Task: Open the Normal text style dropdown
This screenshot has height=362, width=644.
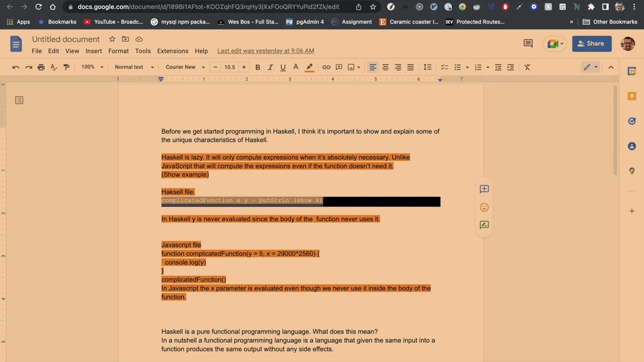Action: (134, 67)
